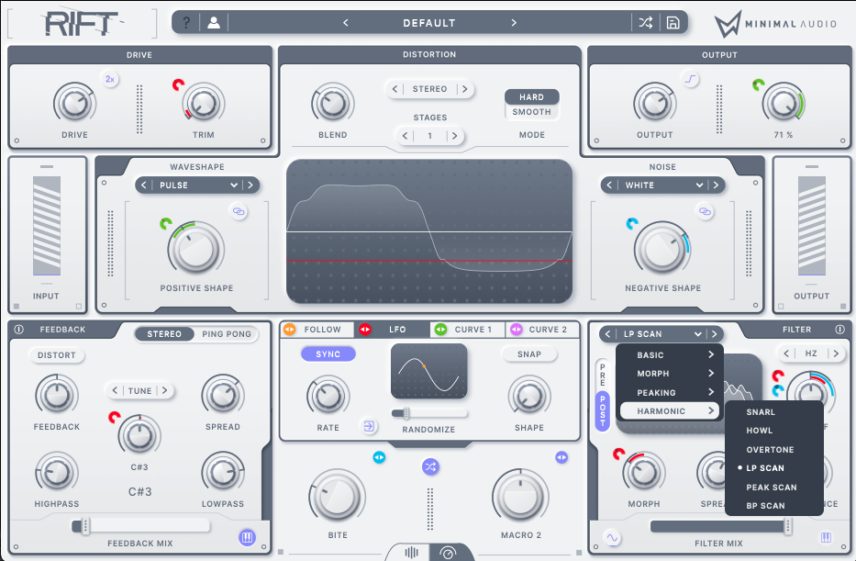The image size is (856, 561).
Task: Click the LFO retrigger arrow icon near Rate
Action: click(x=369, y=426)
